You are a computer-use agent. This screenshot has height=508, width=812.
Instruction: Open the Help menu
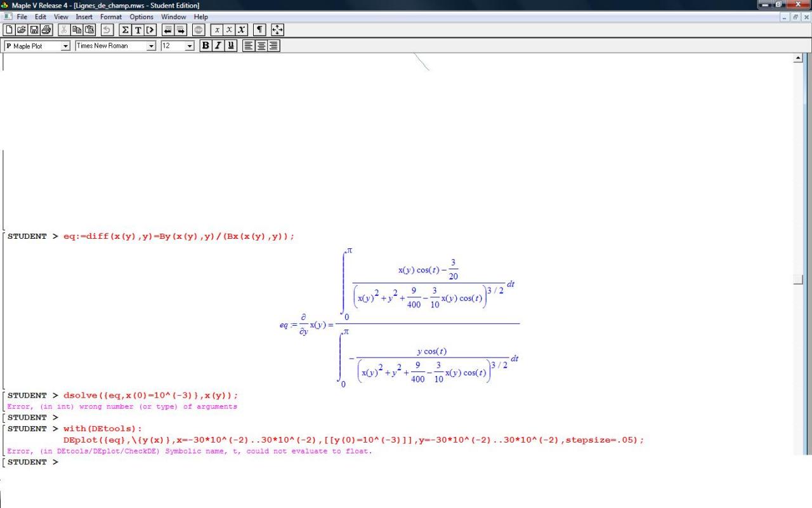201,17
